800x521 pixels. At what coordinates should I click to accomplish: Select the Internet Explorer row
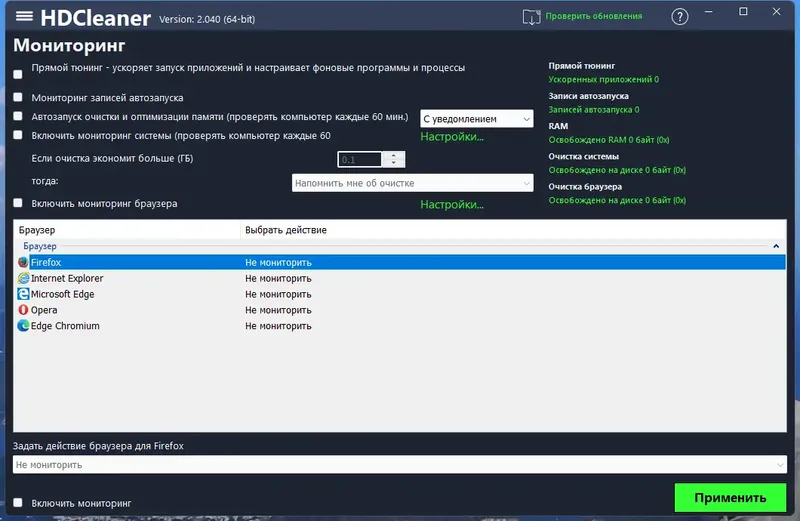tap(400, 278)
